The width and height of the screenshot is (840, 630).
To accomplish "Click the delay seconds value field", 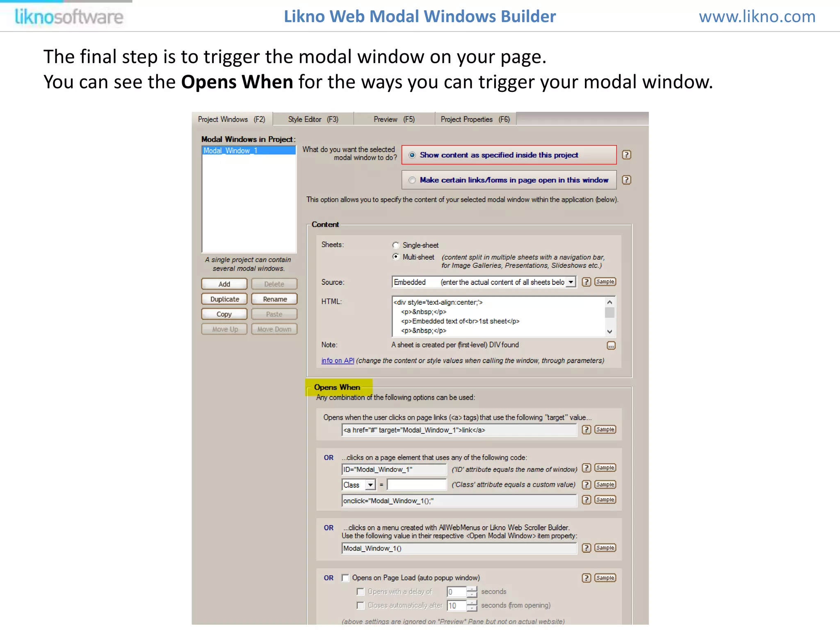I will tap(457, 592).
